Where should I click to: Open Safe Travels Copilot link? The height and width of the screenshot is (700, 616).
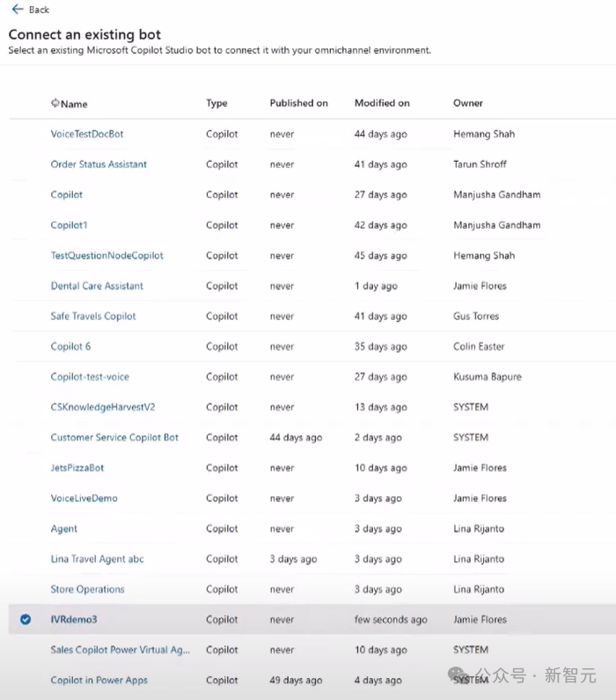point(93,317)
